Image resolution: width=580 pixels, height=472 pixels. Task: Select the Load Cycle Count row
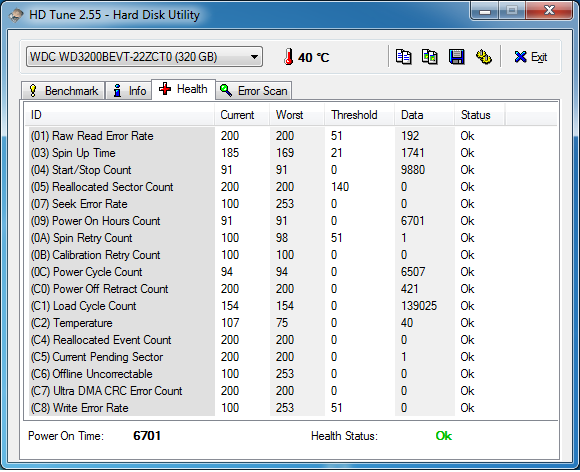point(290,306)
